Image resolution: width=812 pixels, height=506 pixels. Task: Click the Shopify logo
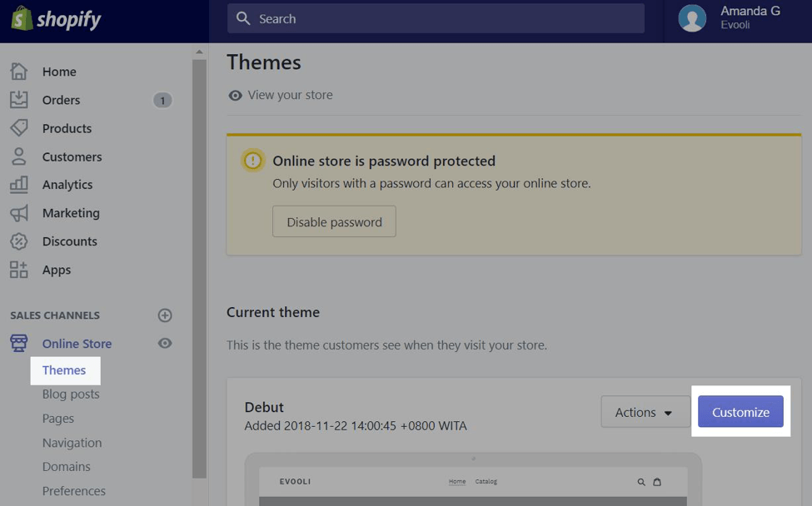click(57, 19)
